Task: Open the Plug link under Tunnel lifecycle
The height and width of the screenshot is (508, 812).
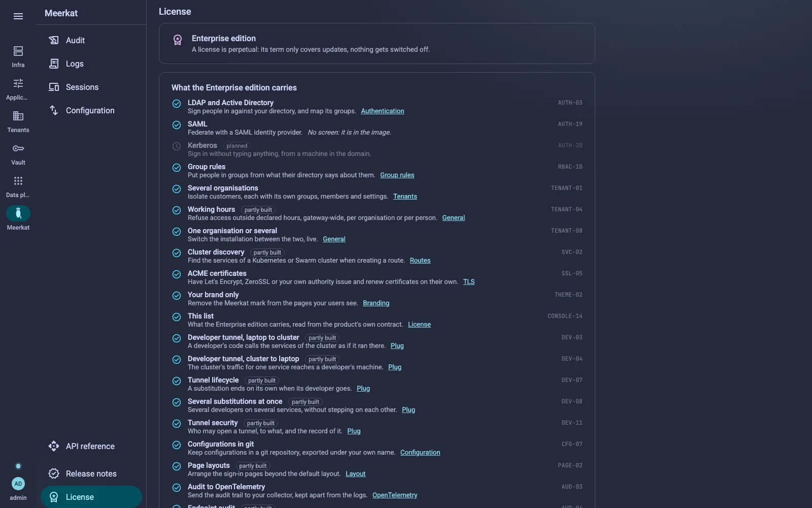Action: (x=363, y=389)
